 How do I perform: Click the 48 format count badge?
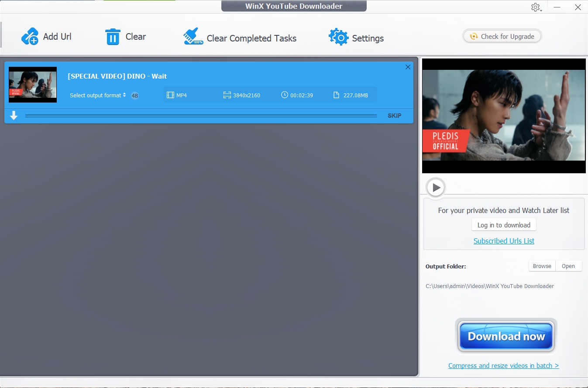click(135, 96)
